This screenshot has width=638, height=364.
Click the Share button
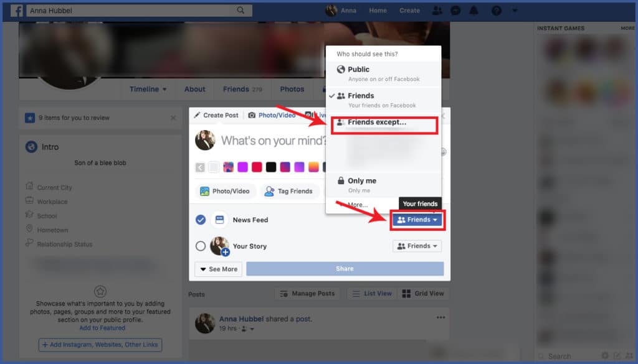[x=345, y=269]
